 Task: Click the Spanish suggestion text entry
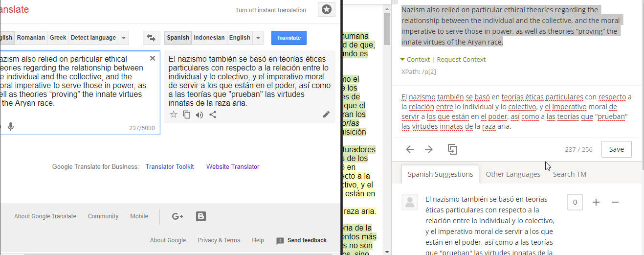[x=490, y=226]
